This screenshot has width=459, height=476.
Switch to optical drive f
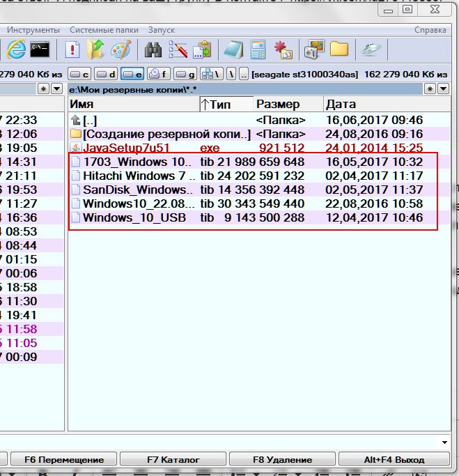[159, 74]
